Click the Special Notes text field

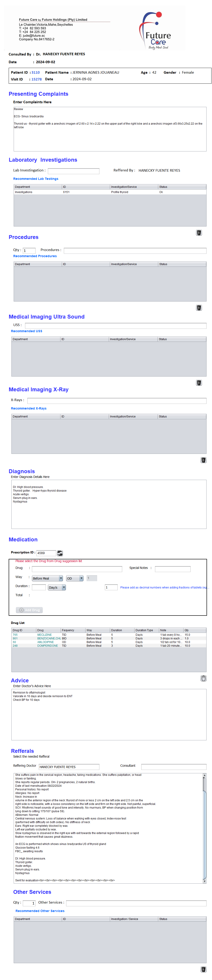click(172, 569)
